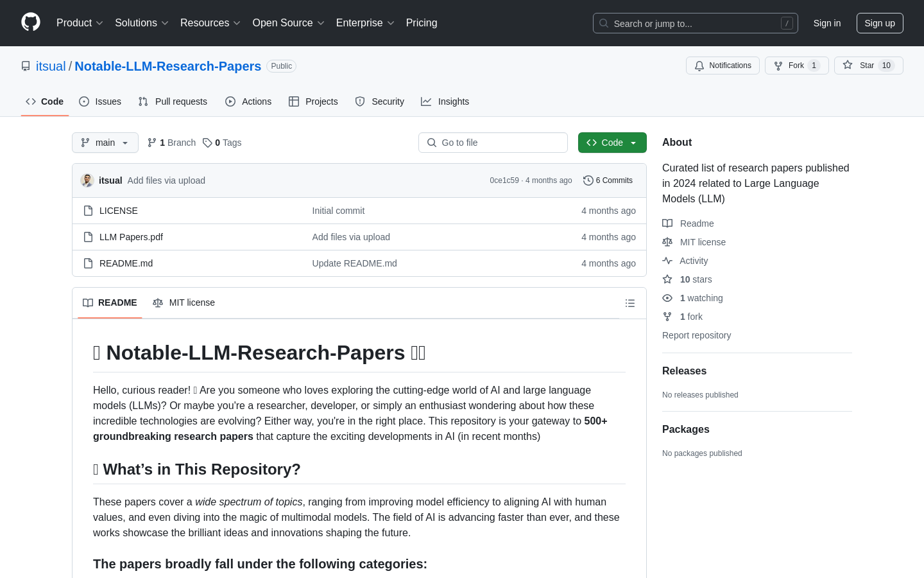
Task: Click the branch icon next to 1 Branch
Action: coord(152,143)
